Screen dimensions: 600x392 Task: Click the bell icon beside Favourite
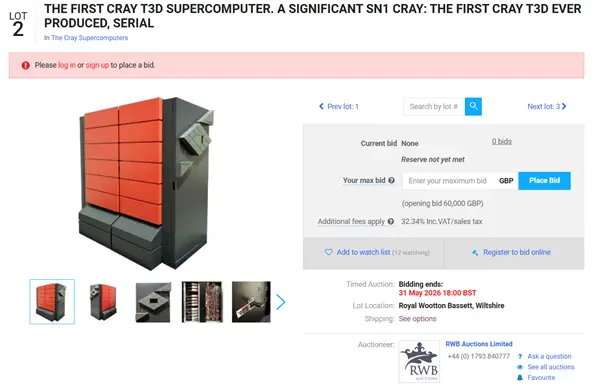[x=520, y=378]
